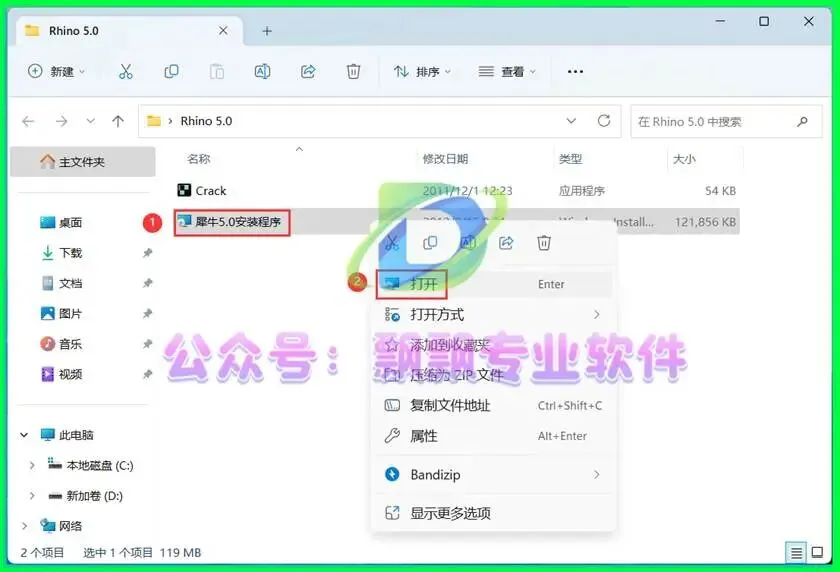This screenshot has width=840, height=572.
Task: Sort by the 名称 name column header
Action: click(x=199, y=159)
